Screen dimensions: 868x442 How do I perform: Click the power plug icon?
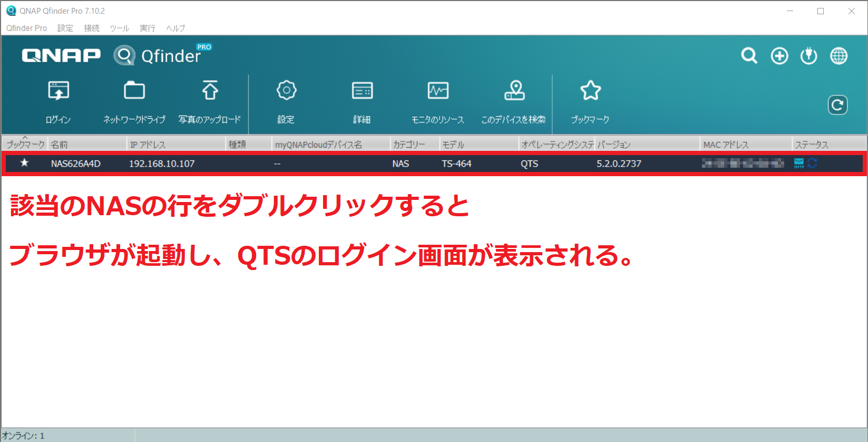click(809, 55)
